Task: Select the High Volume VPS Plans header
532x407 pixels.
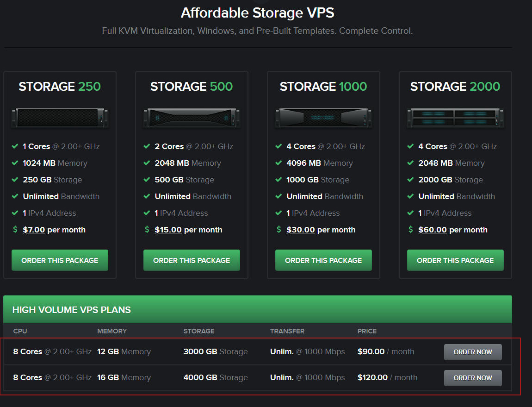Action: [x=72, y=310]
